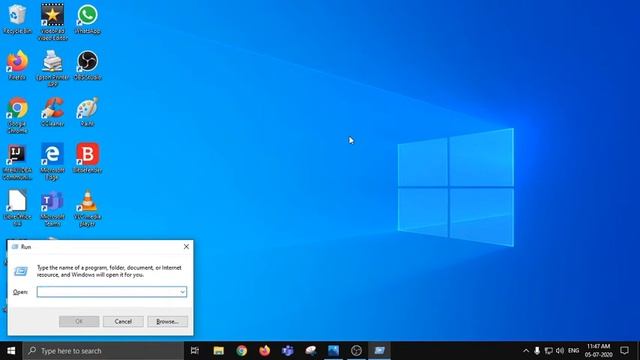Select the WhatsApp desktop shortcut
This screenshot has height=360, width=640.
[x=87, y=19]
